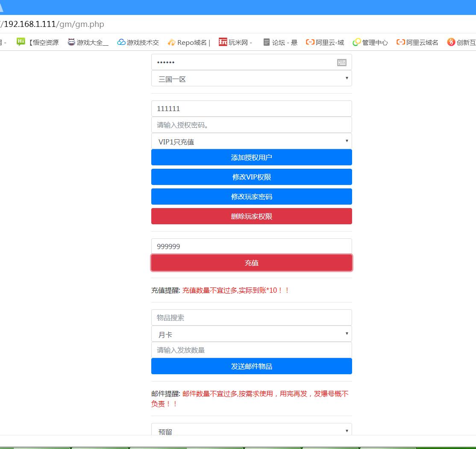Screen dimensions: 476x449
Task: Open the 悟空资源 bookmark icon
Action: click(21, 42)
